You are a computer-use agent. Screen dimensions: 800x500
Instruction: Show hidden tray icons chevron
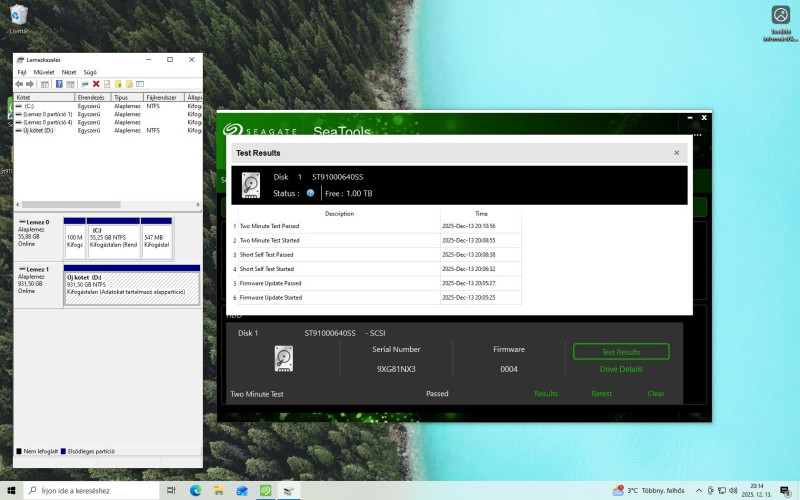[x=698, y=490]
